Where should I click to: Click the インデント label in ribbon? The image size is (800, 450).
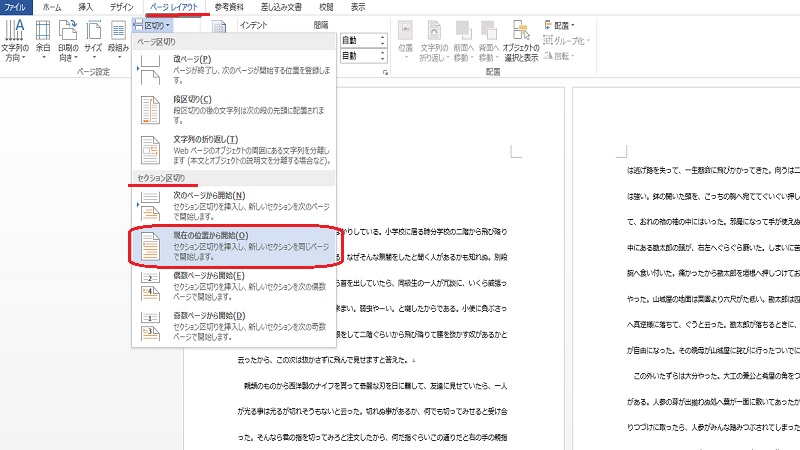click(x=253, y=25)
